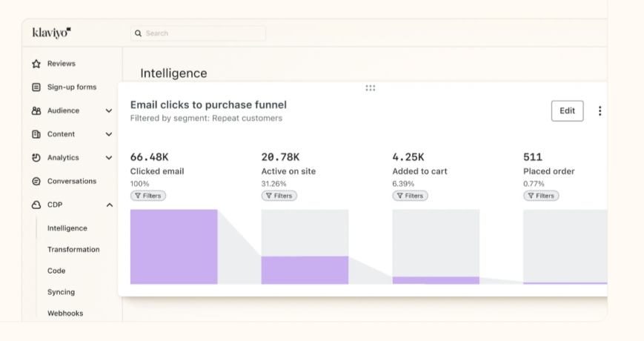Expand the Analytics section chevron
This screenshot has width=644, height=341.
coord(109,158)
